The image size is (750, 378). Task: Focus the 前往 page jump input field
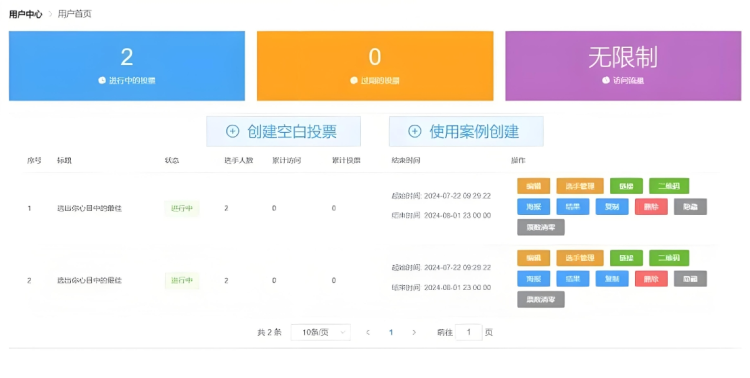[x=468, y=332]
